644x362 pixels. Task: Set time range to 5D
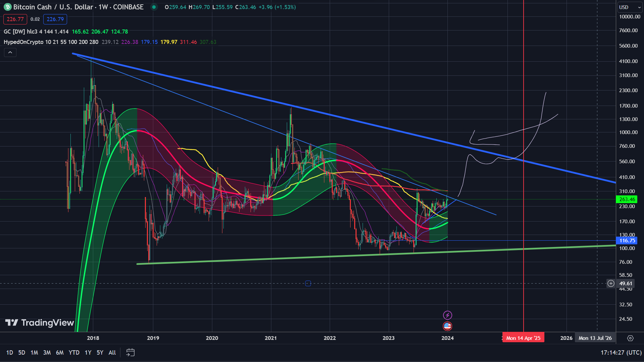point(22,353)
